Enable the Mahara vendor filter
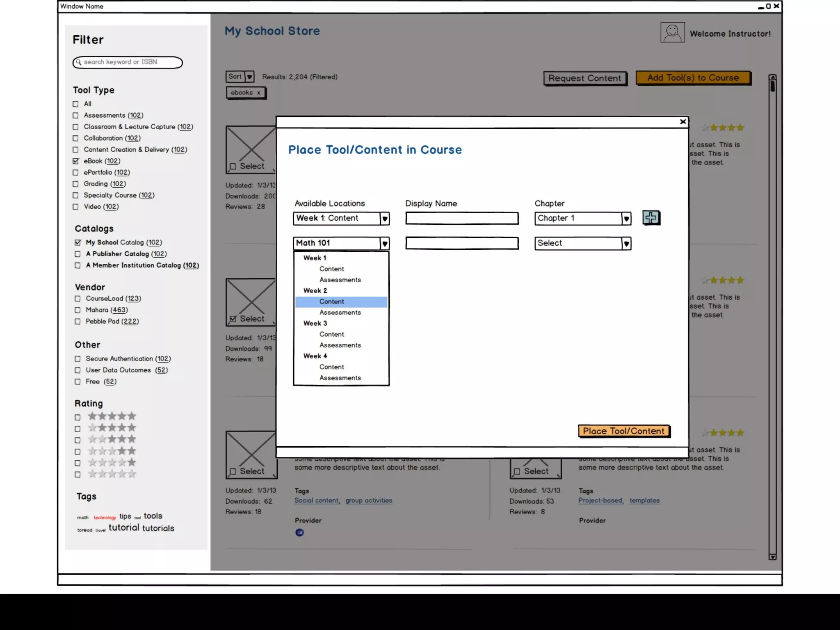The image size is (840, 630). tap(78, 310)
